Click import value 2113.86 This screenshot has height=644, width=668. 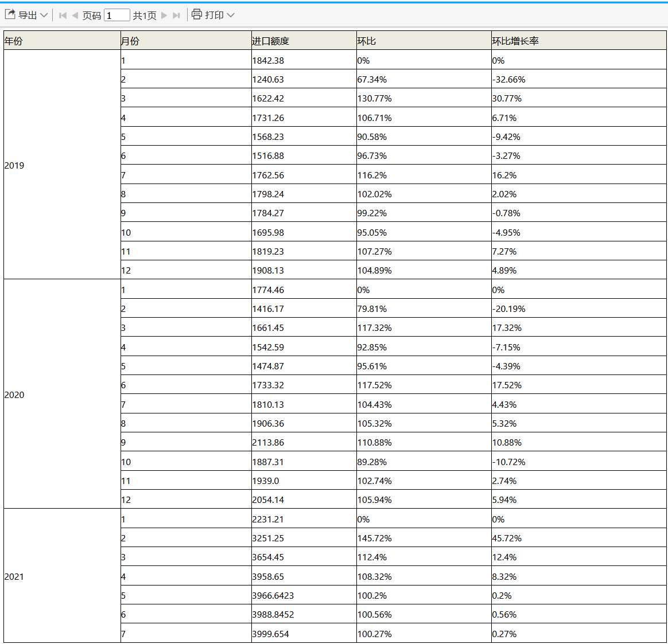click(304, 442)
